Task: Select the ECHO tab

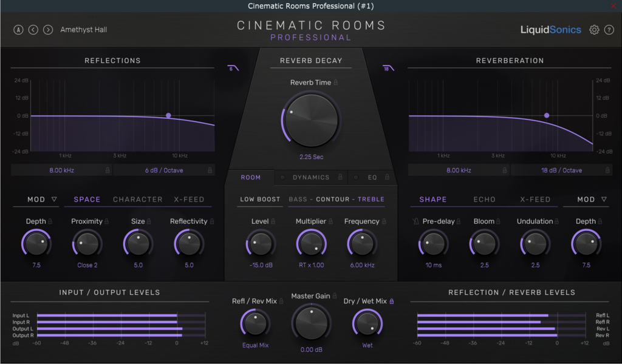Action: click(x=484, y=200)
